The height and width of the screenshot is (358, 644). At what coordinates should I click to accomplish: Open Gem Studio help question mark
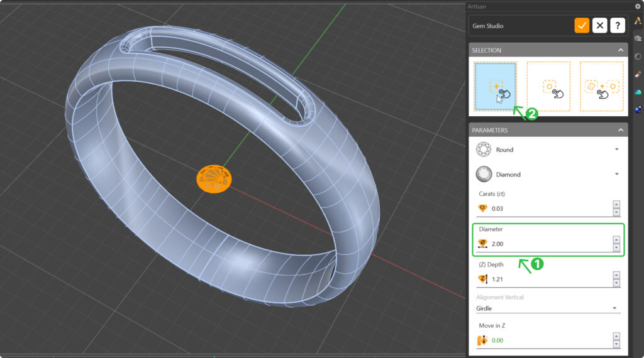(x=618, y=26)
